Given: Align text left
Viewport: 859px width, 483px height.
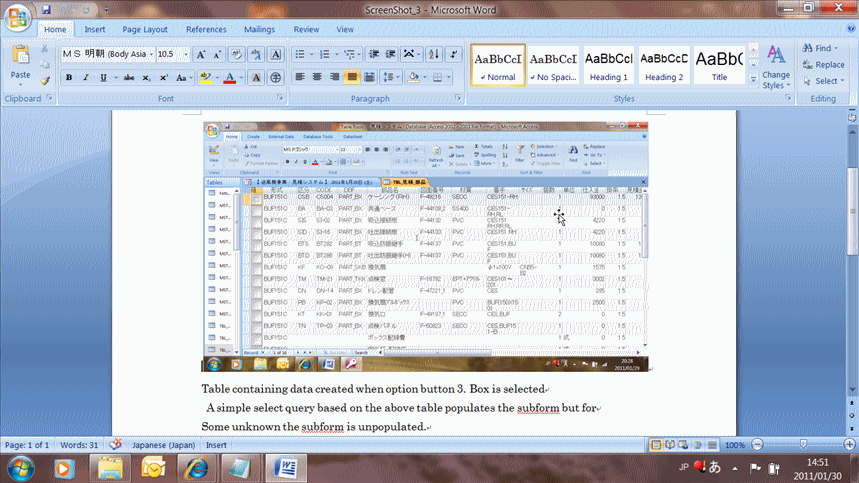Looking at the screenshot, I should point(300,77).
